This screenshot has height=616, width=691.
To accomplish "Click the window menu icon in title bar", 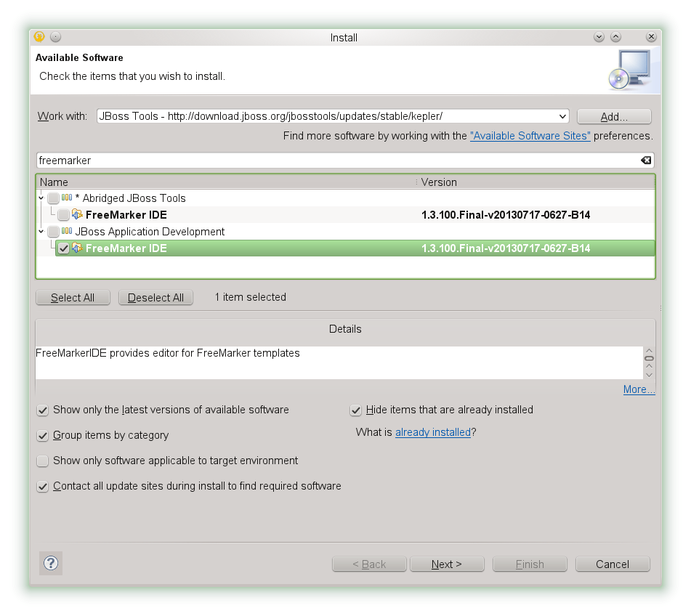I will 39,37.
